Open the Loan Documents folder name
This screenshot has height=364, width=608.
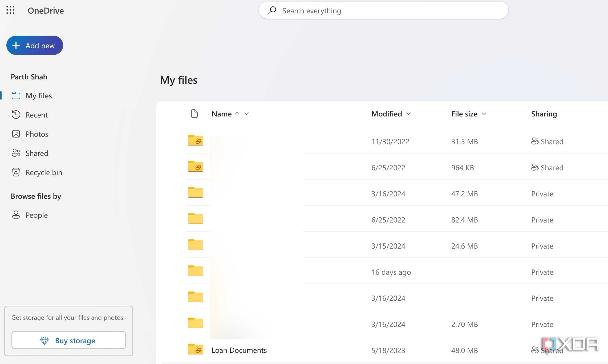tap(239, 350)
